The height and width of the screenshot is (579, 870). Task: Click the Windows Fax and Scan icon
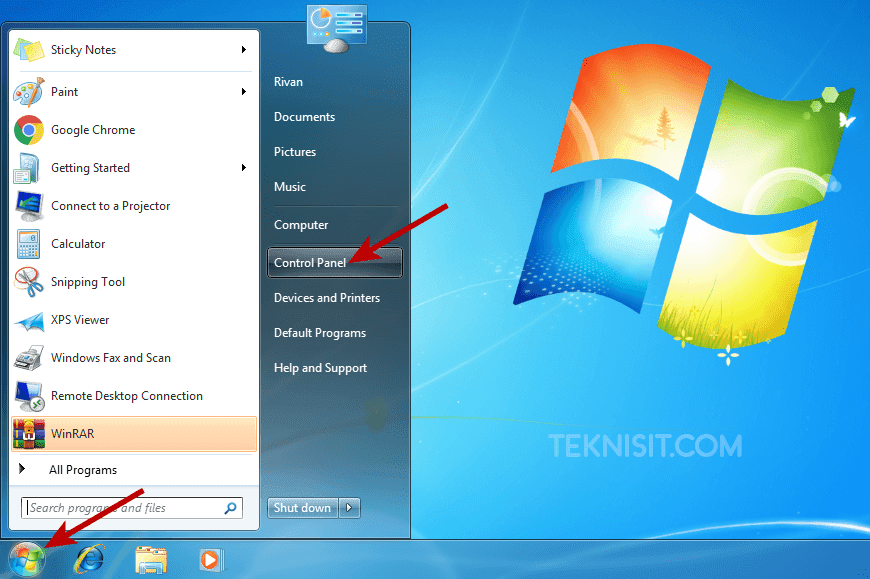(29, 358)
